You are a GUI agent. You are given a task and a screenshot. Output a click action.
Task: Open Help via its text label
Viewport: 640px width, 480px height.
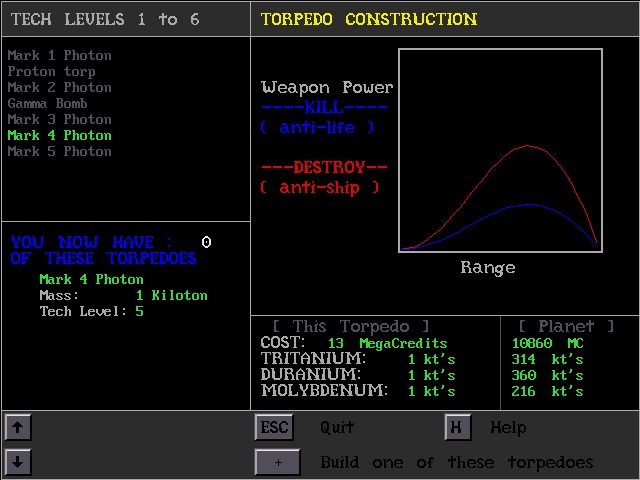507,427
